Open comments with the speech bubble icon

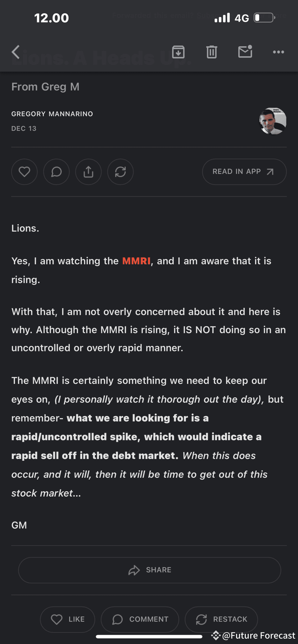(x=57, y=172)
